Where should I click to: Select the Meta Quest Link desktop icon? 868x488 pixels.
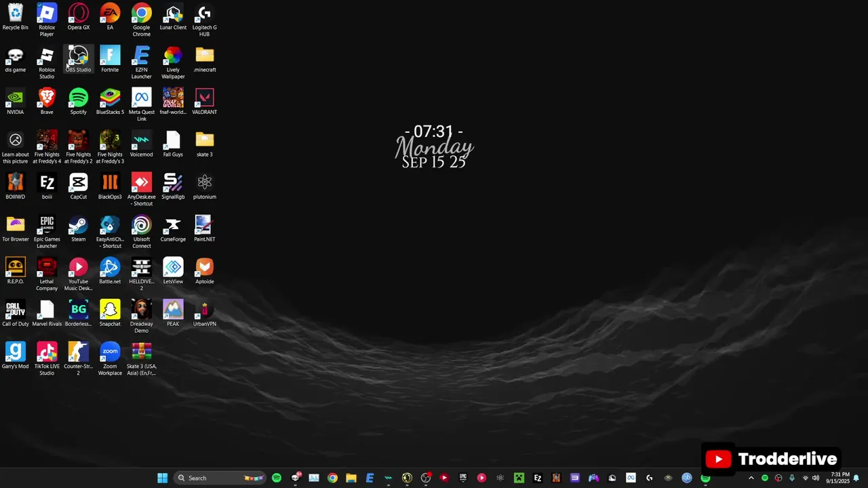141,105
